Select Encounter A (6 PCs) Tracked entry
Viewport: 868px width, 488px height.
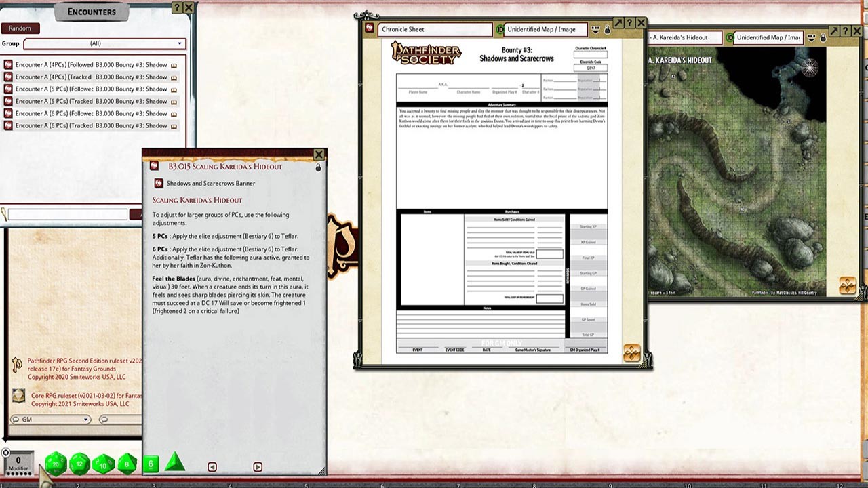[x=88, y=125]
